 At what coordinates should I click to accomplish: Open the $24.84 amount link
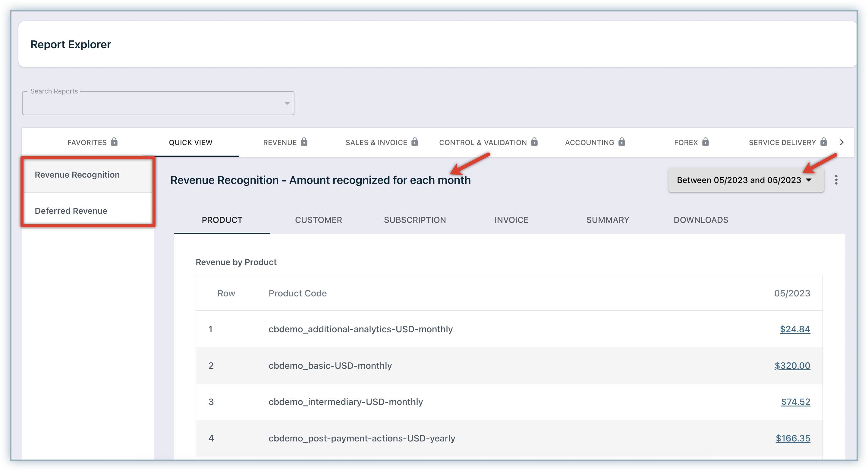(795, 329)
